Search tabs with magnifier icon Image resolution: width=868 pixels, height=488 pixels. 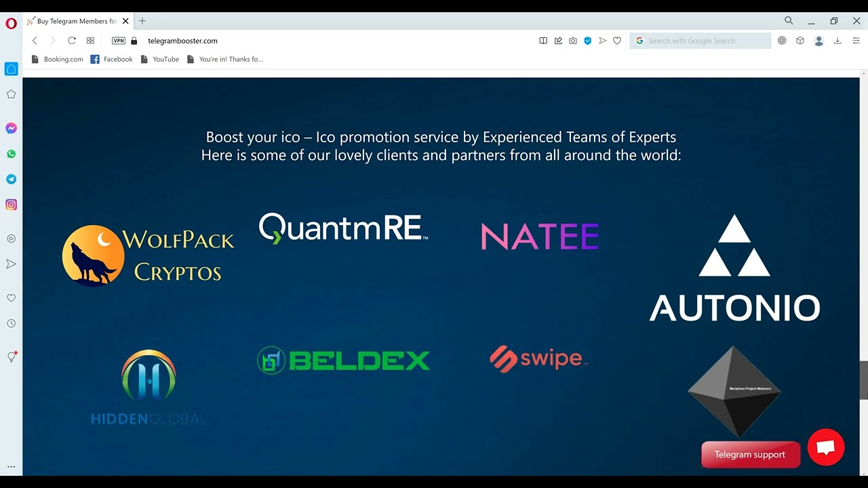pos(789,21)
